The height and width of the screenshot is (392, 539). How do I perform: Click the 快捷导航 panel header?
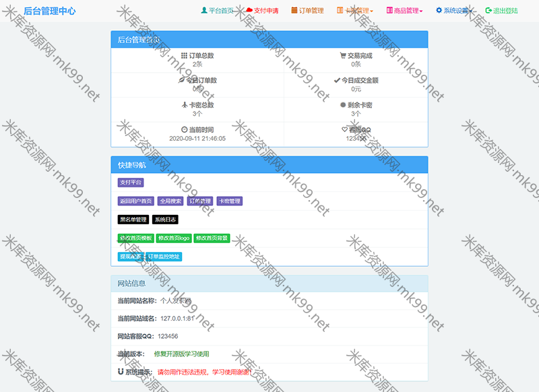click(x=269, y=165)
